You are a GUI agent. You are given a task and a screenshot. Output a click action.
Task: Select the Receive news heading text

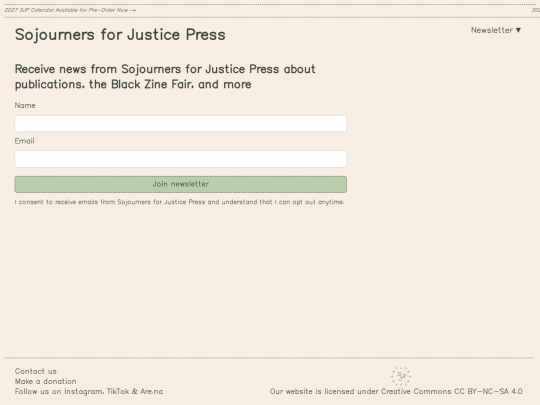[x=165, y=76]
